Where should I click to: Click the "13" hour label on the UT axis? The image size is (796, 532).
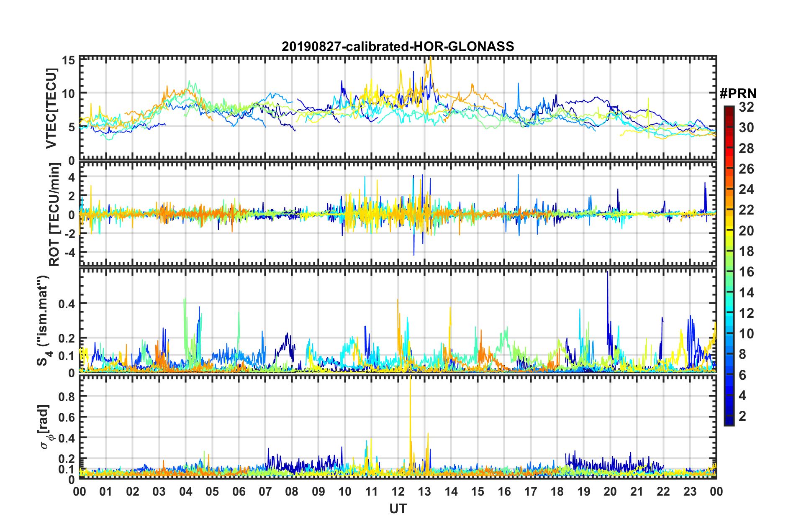click(x=424, y=491)
